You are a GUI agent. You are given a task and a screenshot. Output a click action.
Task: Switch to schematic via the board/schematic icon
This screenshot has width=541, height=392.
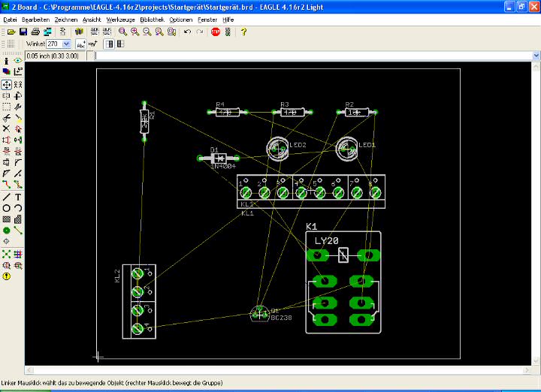(x=63, y=32)
